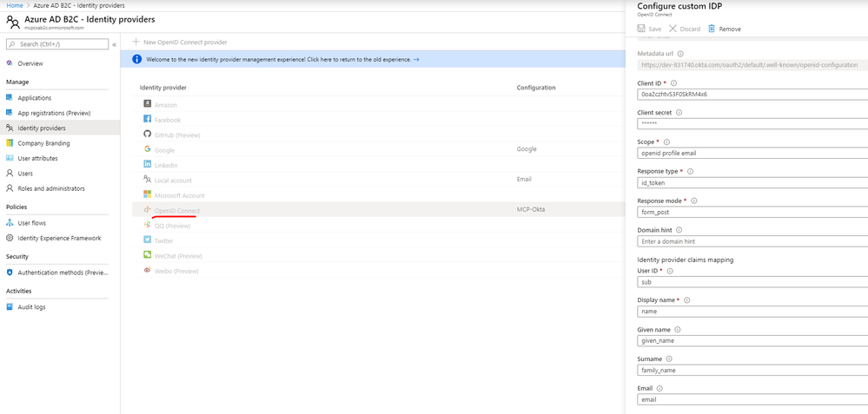Image resolution: width=868 pixels, height=414 pixels.
Task: Click the Amazon provider icon
Action: coord(147,104)
